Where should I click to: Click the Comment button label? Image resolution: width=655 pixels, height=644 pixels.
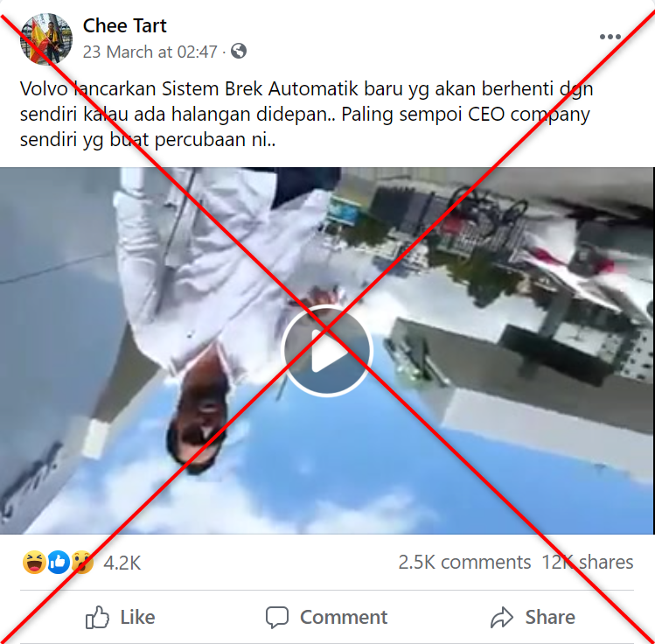[344, 617]
